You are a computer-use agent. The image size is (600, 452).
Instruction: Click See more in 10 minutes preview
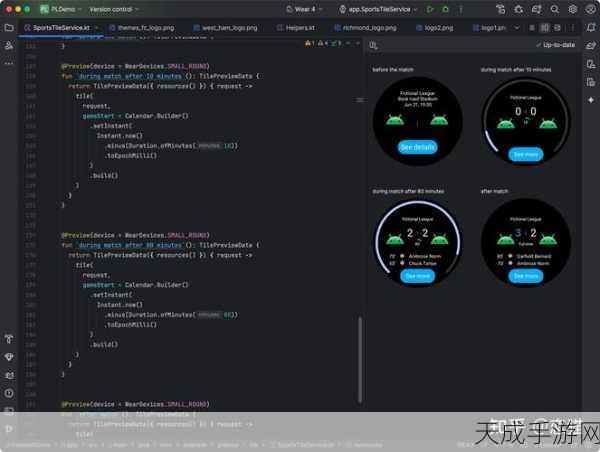click(525, 155)
